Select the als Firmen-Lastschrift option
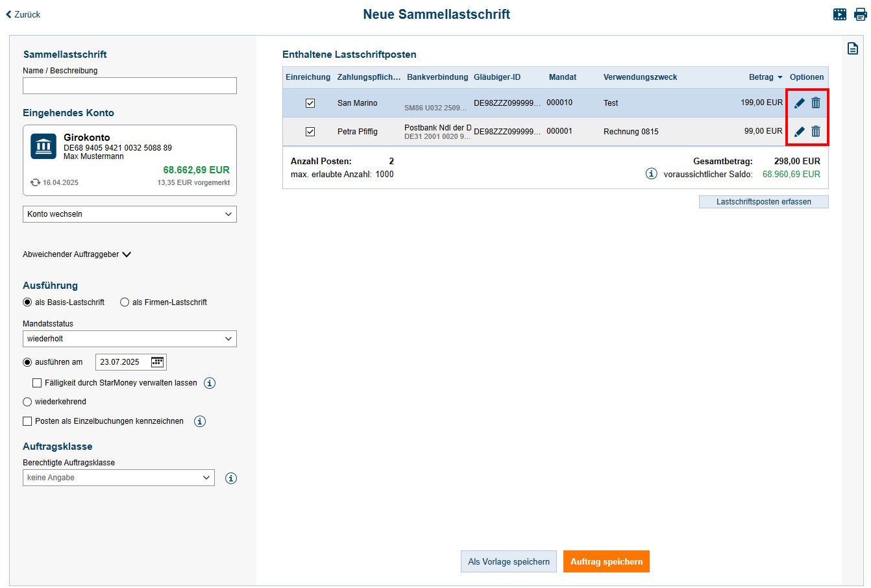 125,302
